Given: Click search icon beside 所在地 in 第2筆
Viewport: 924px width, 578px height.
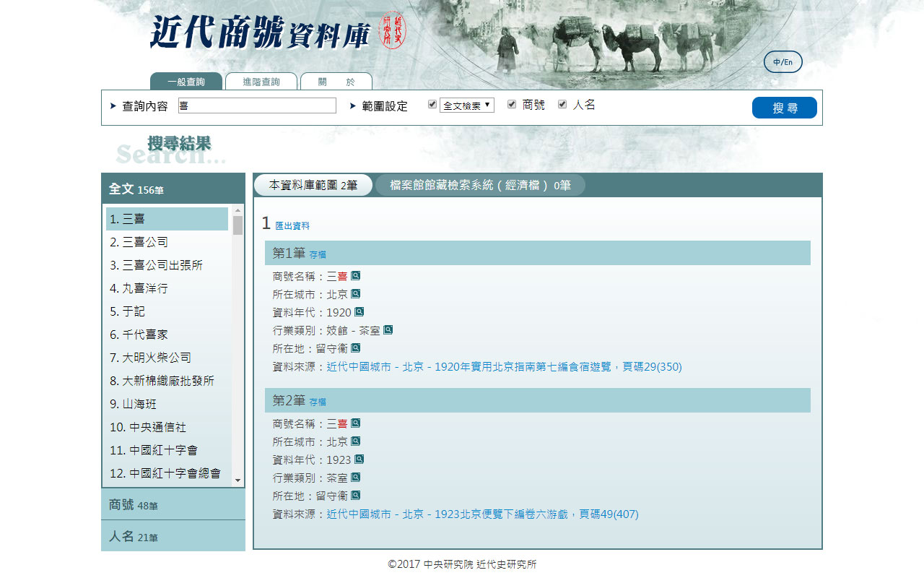Looking at the screenshot, I should click(355, 495).
